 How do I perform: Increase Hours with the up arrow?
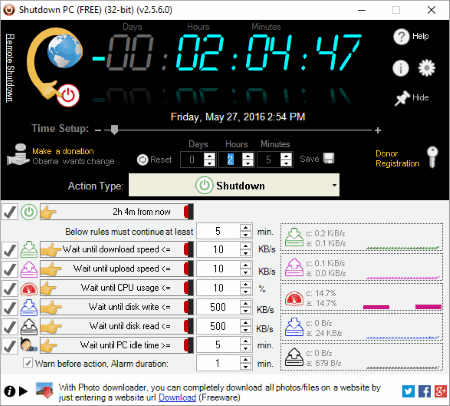tap(248, 156)
